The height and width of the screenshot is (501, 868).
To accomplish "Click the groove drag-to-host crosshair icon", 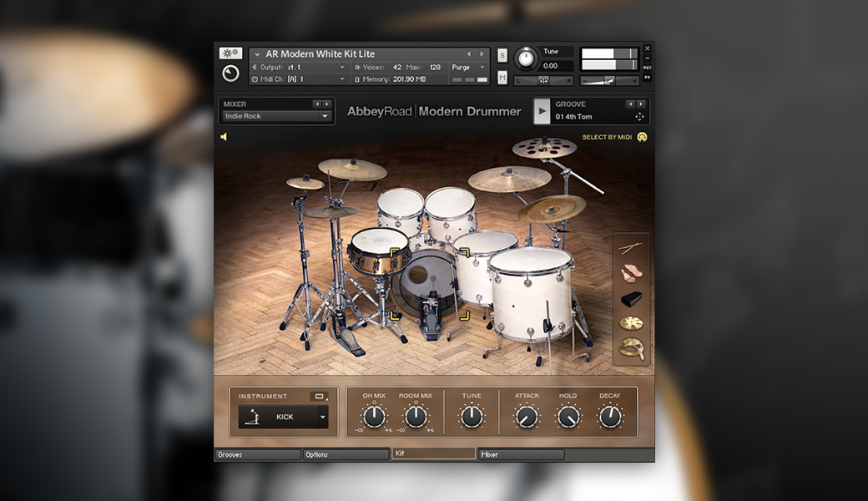I will pyautogui.click(x=639, y=117).
